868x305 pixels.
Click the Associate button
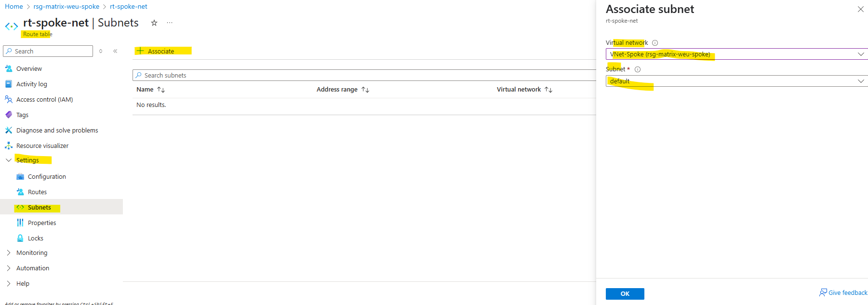tap(156, 51)
